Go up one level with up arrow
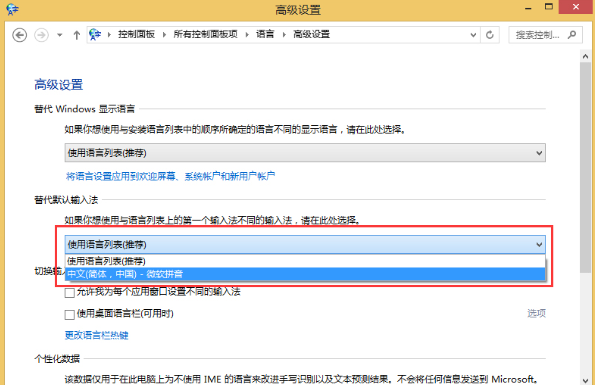This screenshot has width=595, height=385. (x=77, y=35)
